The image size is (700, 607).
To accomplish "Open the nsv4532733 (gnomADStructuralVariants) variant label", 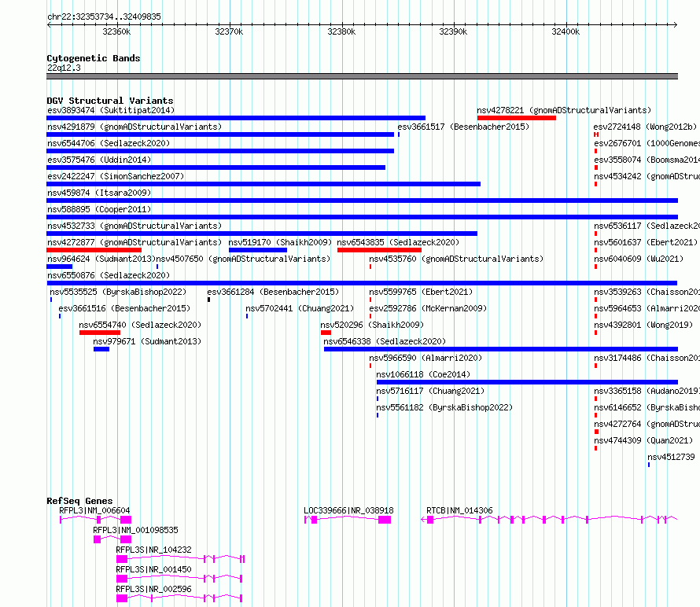I will 134,226.
